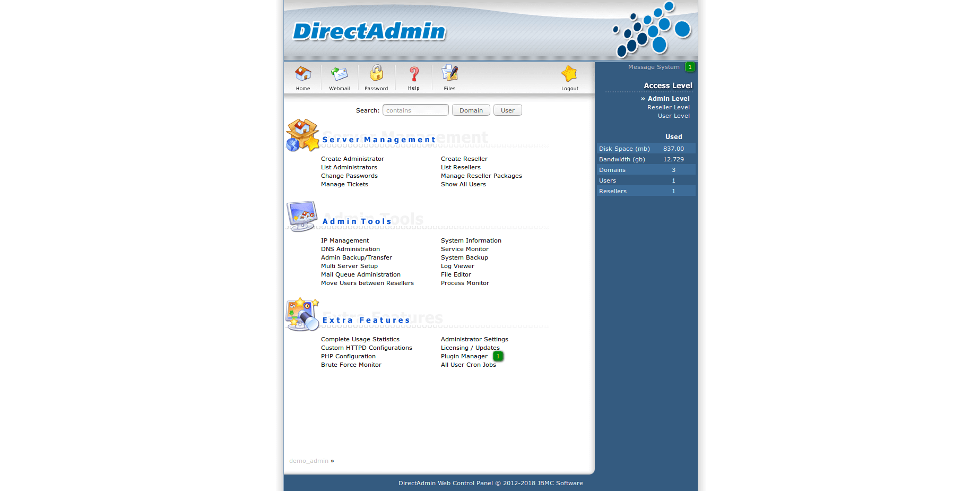Open Message System link

(x=654, y=67)
